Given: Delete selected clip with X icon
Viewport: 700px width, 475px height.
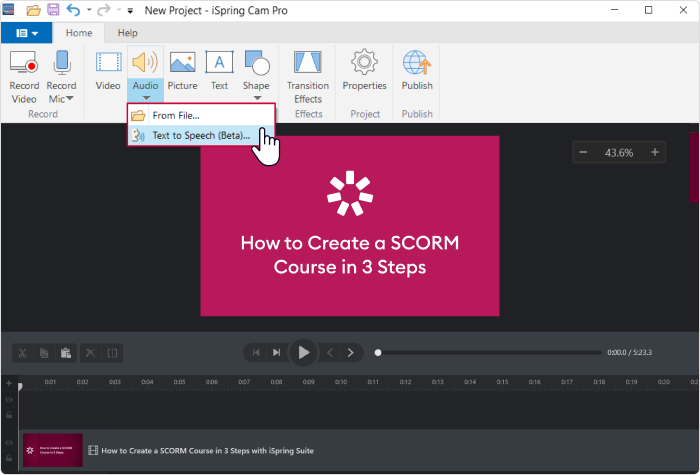Looking at the screenshot, I should click(x=90, y=353).
